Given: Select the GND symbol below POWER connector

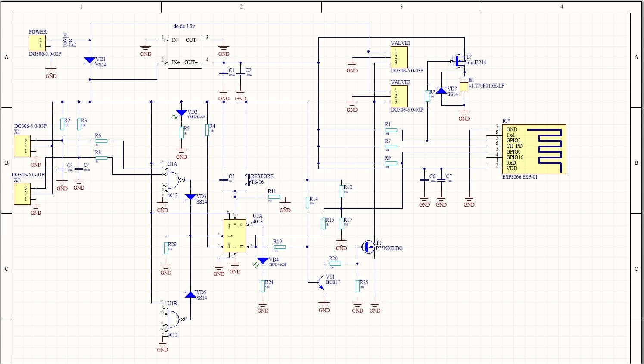Looking at the screenshot, I should point(50,71).
